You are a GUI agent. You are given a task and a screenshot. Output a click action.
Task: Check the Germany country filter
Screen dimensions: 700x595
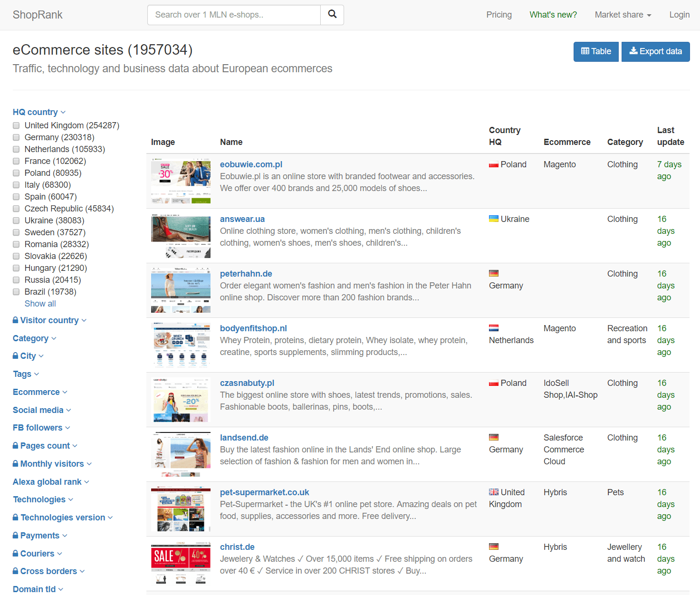click(16, 137)
